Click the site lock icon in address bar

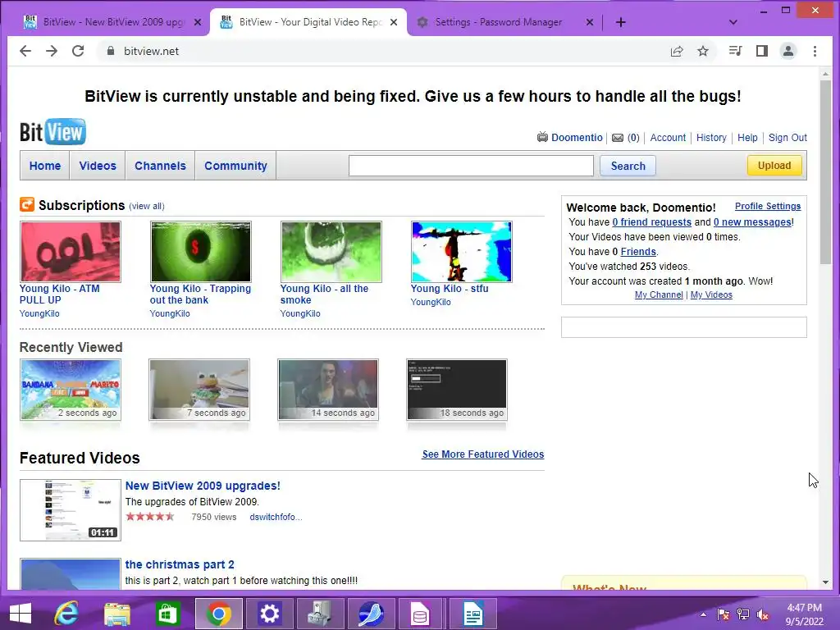[111, 51]
